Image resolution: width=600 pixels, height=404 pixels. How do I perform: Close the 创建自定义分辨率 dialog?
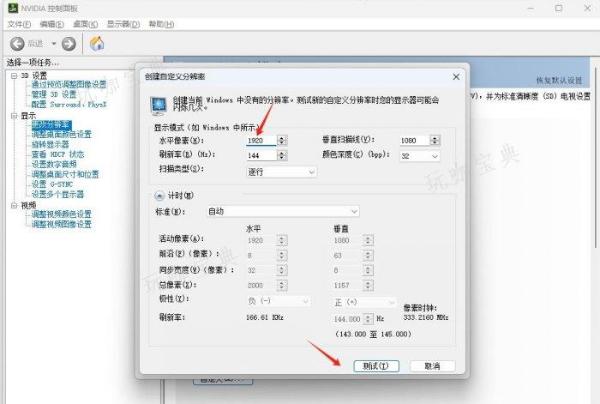(x=456, y=77)
